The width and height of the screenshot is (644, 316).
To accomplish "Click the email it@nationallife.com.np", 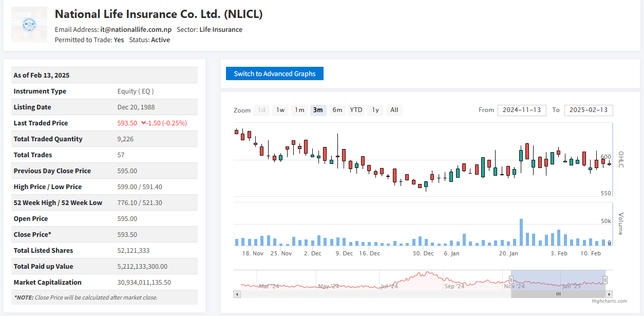I will point(136,29).
